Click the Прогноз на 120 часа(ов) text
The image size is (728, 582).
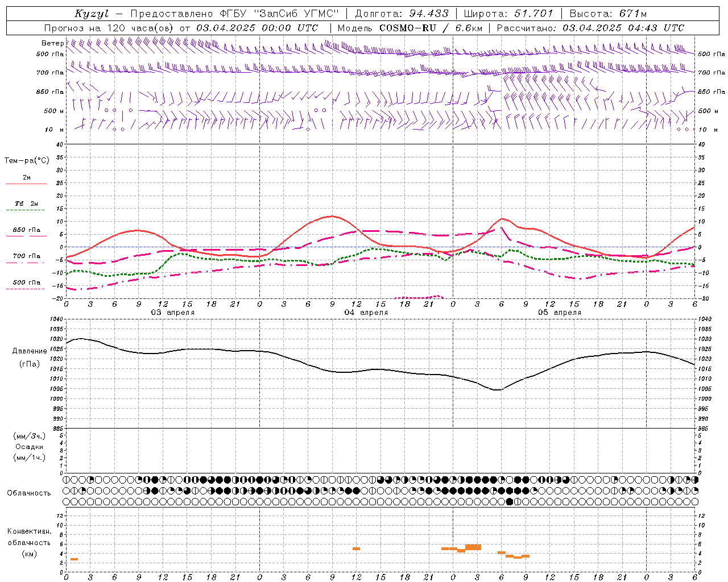pyautogui.click(x=110, y=28)
